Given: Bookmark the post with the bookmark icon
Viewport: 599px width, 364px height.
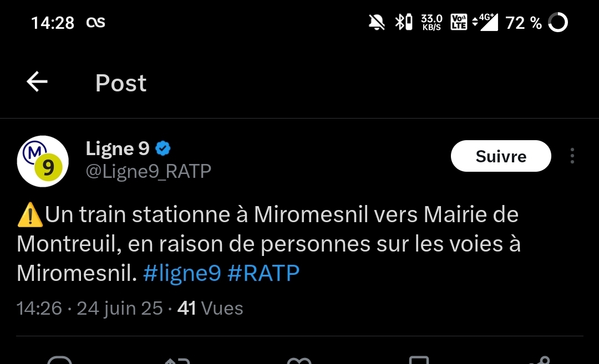Looking at the screenshot, I should [x=419, y=361].
